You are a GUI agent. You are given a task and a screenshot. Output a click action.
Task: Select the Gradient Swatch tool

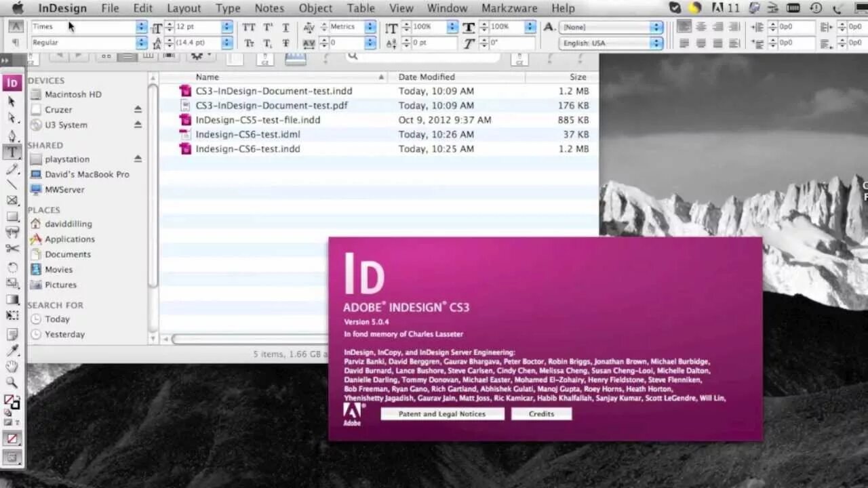click(12, 300)
